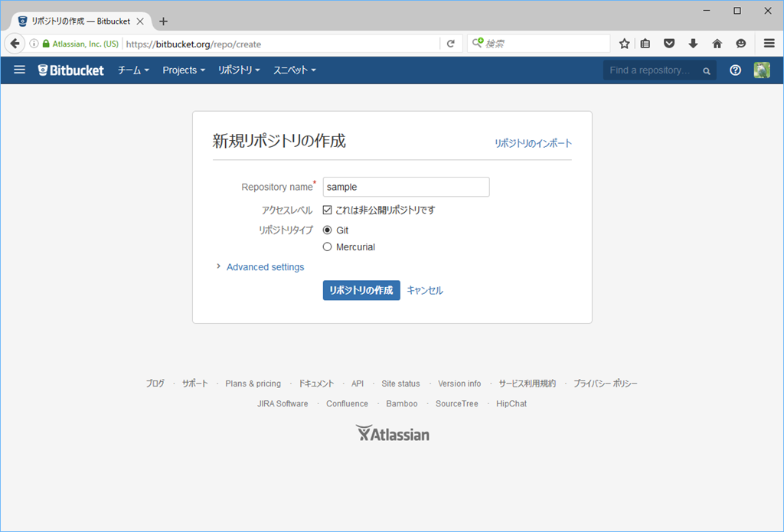Viewport: 784px width, 532px height.
Task: Open the チーム dropdown menu
Action: [132, 70]
